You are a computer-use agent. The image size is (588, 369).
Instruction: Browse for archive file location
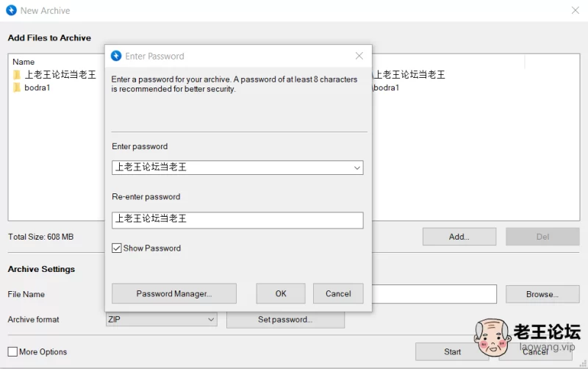(542, 294)
